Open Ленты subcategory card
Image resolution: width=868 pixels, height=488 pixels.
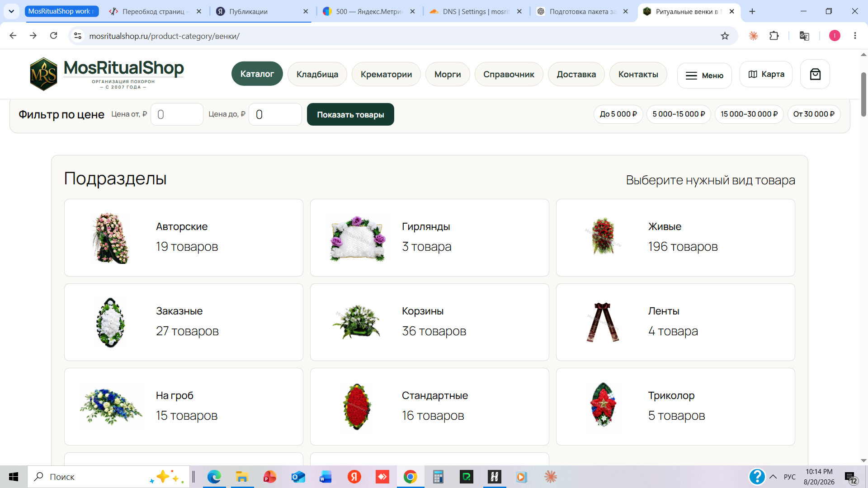pyautogui.click(x=675, y=322)
